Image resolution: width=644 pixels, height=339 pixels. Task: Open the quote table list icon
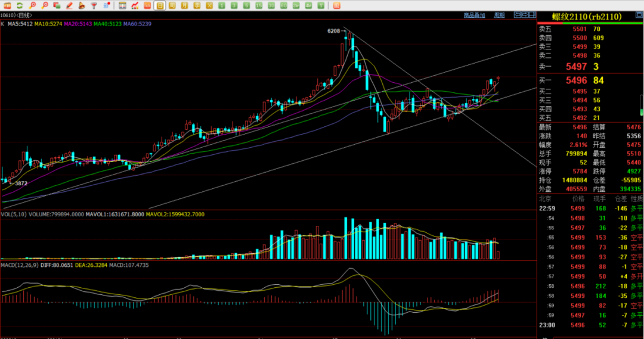[122, 5]
